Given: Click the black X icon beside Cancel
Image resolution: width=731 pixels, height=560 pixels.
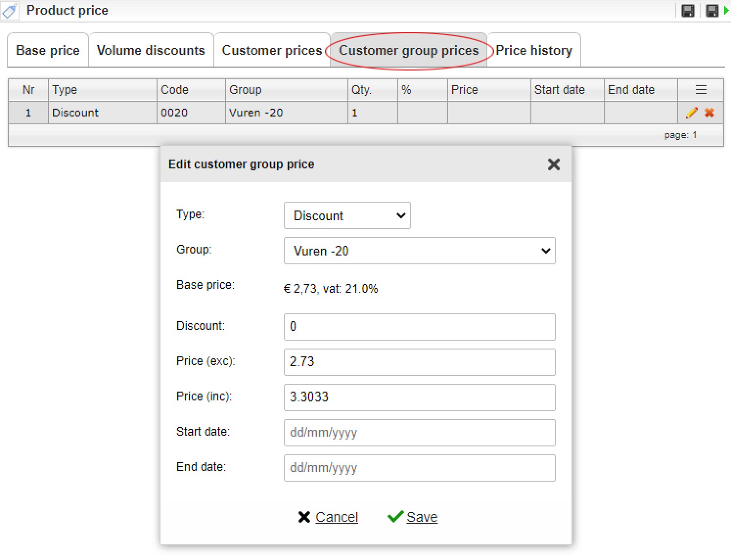Looking at the screenshot, I should tap(304, 516).
